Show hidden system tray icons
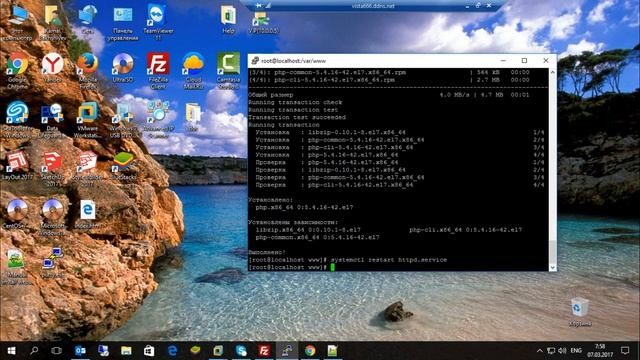 click(x=540, y=351)
